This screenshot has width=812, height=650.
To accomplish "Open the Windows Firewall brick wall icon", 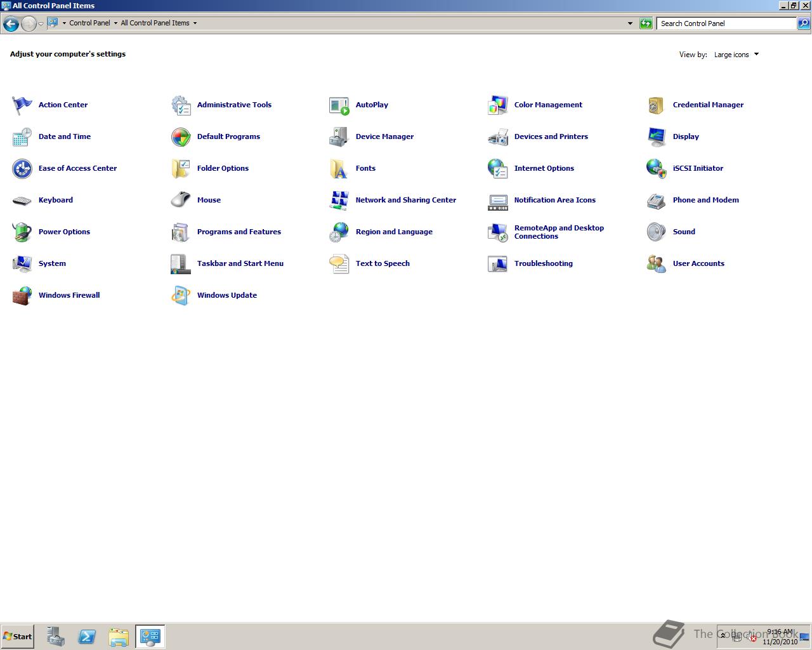I will click(x=22, y=295).
